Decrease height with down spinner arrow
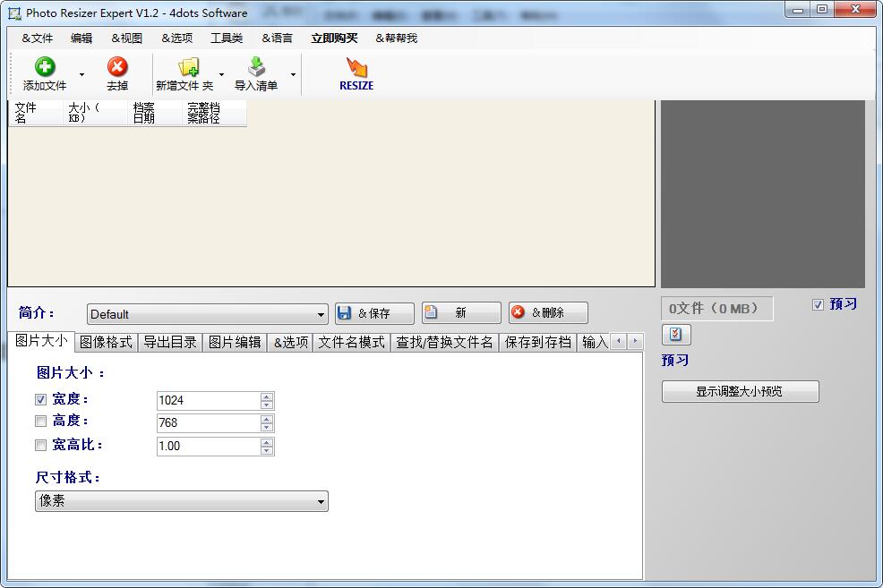 click(x=267, y=428)
